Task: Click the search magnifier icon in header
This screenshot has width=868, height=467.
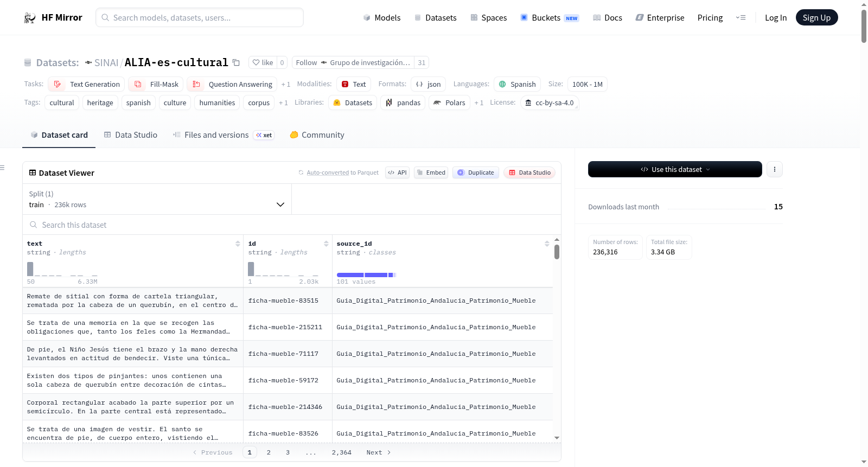Action: [105, 17]
